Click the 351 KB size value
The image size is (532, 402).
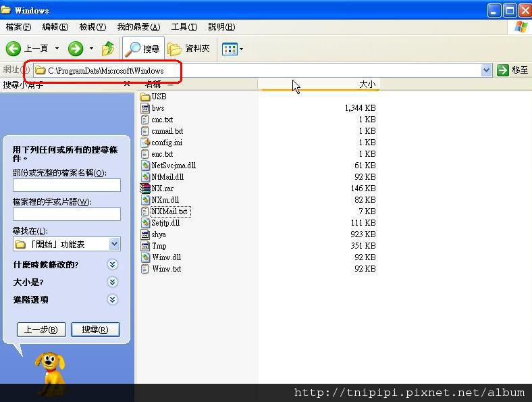tap(363, 246)
